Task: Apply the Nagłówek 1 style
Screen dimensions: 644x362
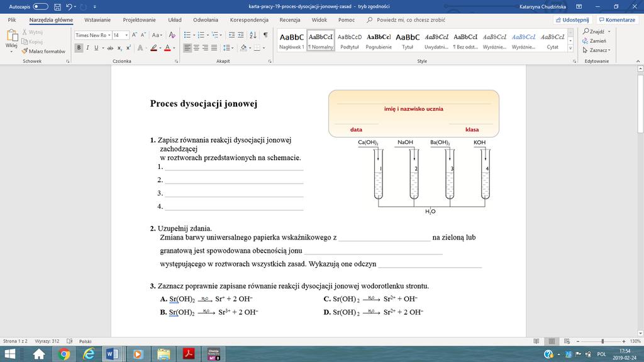Action: pyautogui.click(x=292, y=40)
